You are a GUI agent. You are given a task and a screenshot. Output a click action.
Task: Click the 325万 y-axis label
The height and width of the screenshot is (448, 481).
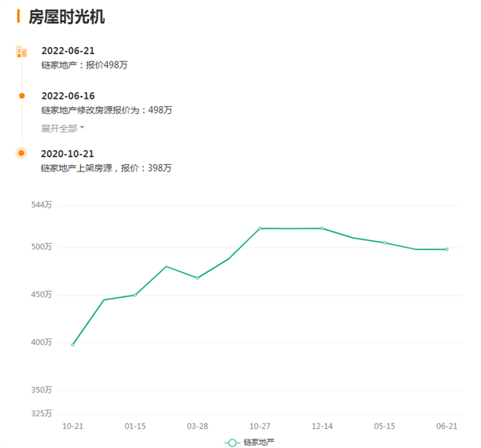(42, 413)
